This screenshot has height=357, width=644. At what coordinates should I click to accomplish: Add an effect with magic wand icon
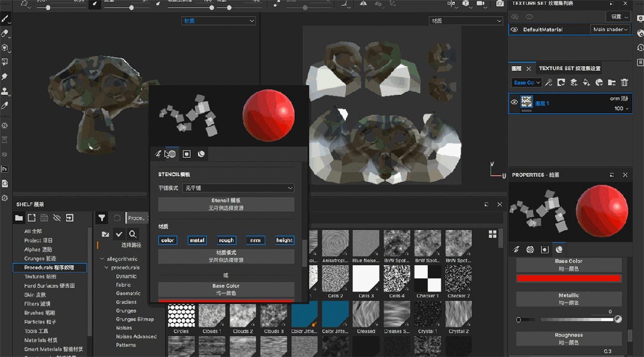[x=549, y=82]
